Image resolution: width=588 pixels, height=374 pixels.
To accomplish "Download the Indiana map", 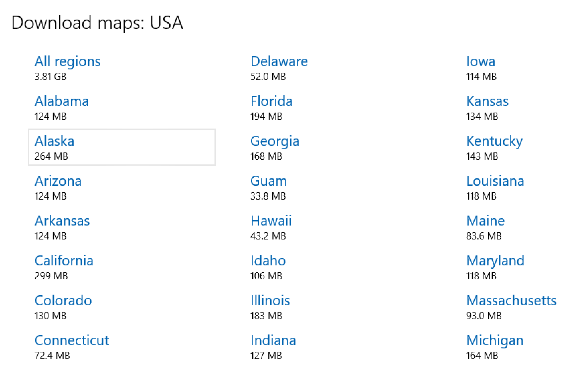I will pyautogui.click(x=273, y=340).
